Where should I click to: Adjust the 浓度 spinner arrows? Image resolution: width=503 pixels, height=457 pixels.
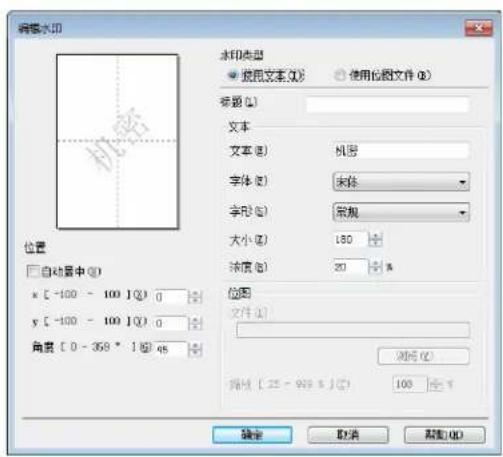376,267
